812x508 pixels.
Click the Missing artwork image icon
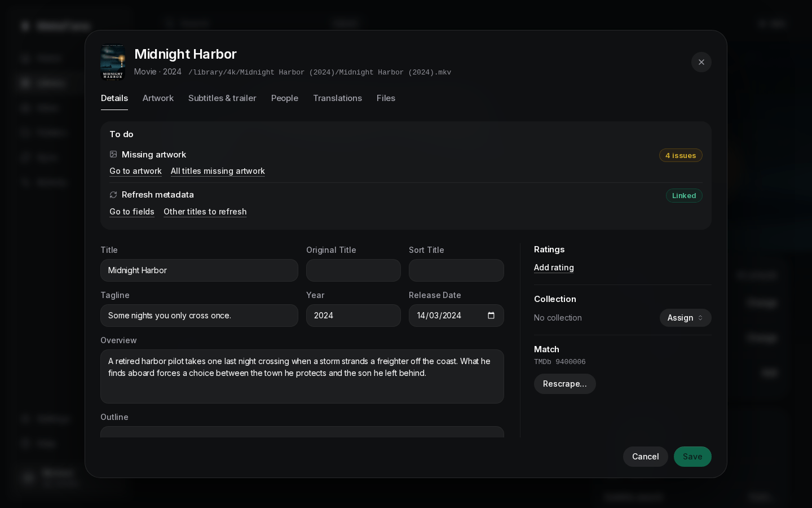click(x=113, y=154)
